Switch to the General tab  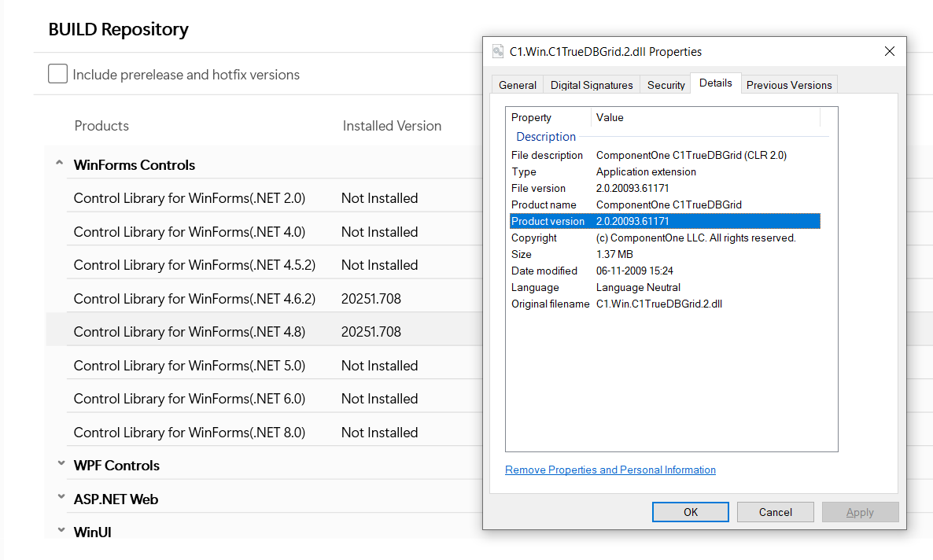click(x=518, y=85)
